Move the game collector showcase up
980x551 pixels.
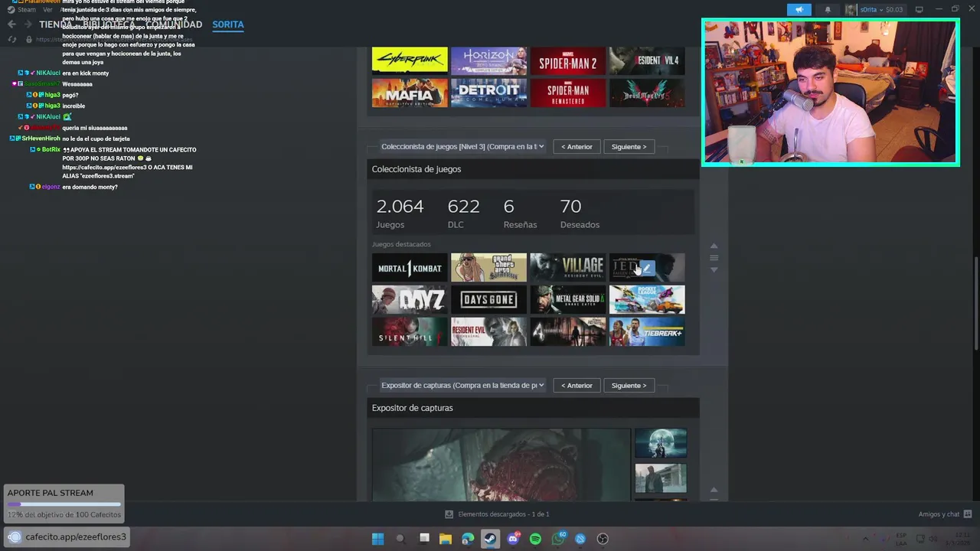point(714,246)
